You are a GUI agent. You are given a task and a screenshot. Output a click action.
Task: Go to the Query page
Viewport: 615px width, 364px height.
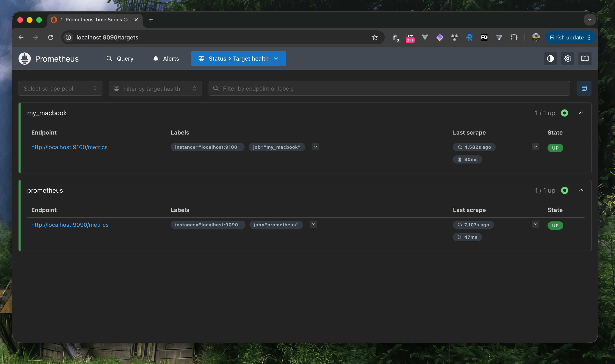coord(120,59)
